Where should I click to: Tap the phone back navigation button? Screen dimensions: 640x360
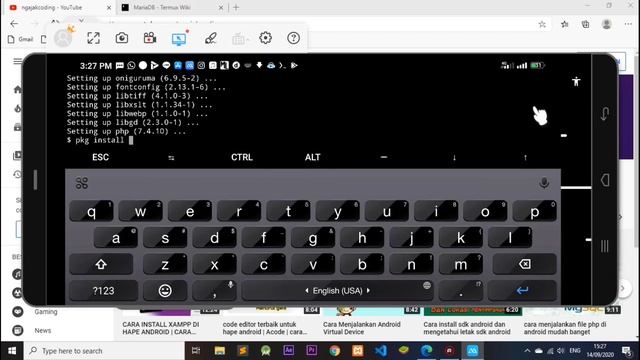pyautogui.click(x=605, y=180)
